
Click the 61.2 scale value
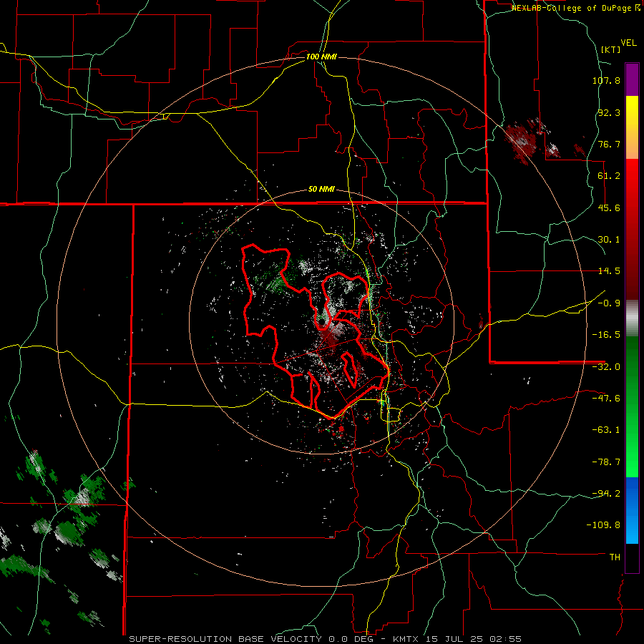click(609, 176)
